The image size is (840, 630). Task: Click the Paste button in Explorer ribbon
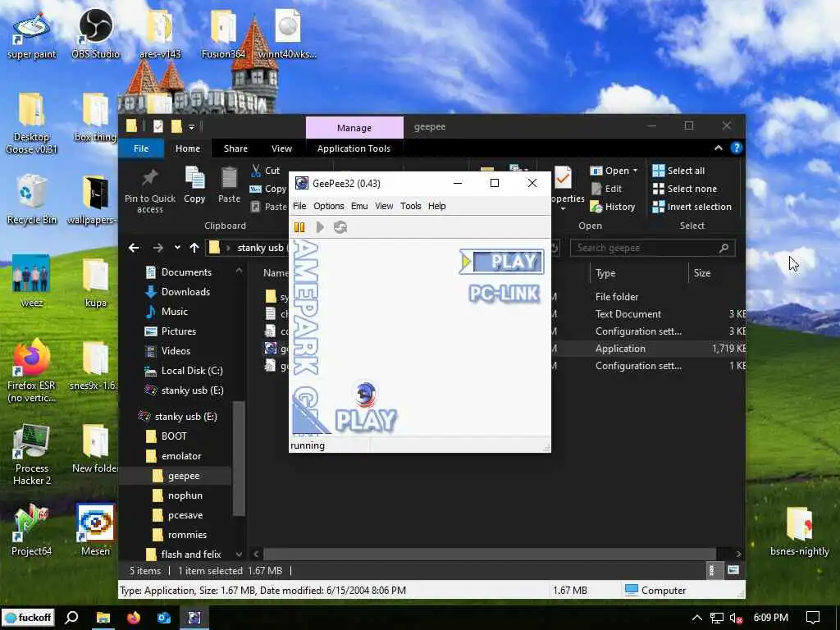229,185
